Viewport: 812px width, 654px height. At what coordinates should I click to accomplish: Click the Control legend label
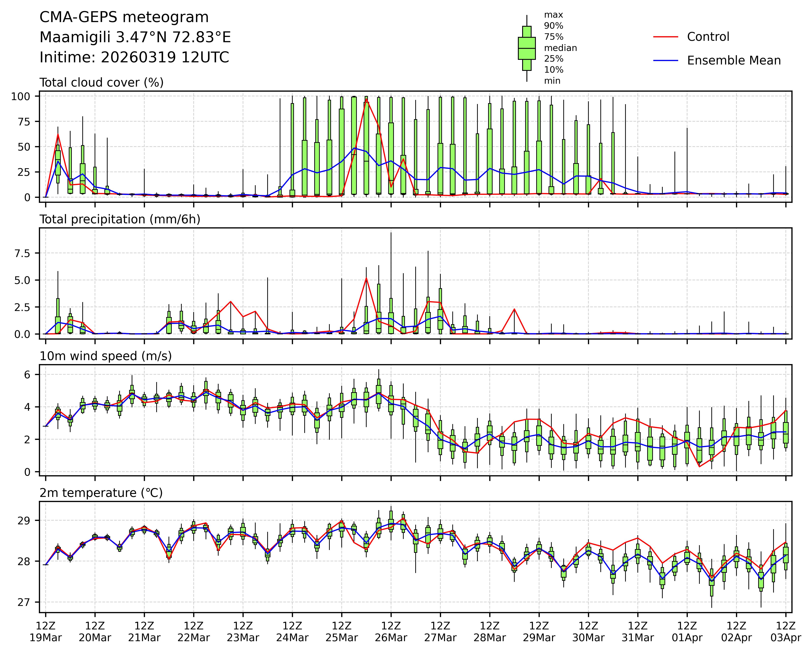pos(708,37)
